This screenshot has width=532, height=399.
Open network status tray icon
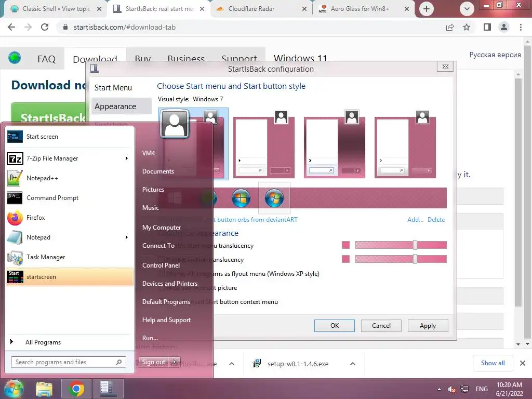click(x=464, y=389)
